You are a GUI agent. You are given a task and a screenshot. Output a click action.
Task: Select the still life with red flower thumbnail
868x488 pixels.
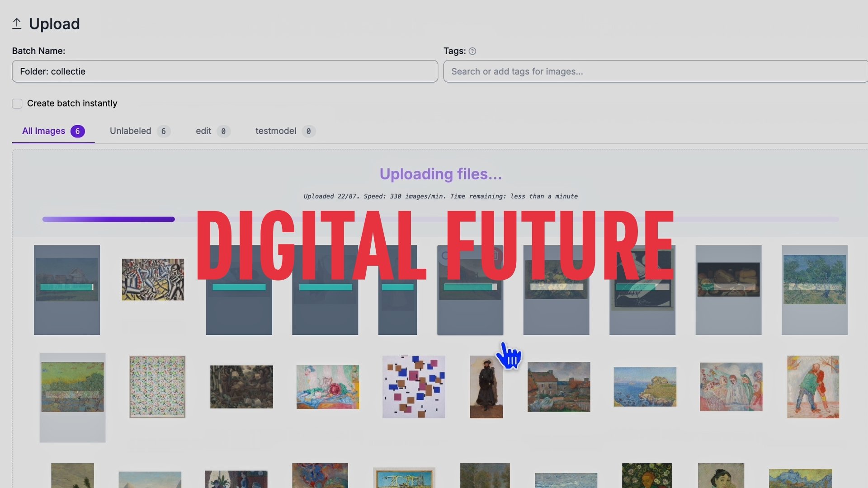(x=328, y=387)
